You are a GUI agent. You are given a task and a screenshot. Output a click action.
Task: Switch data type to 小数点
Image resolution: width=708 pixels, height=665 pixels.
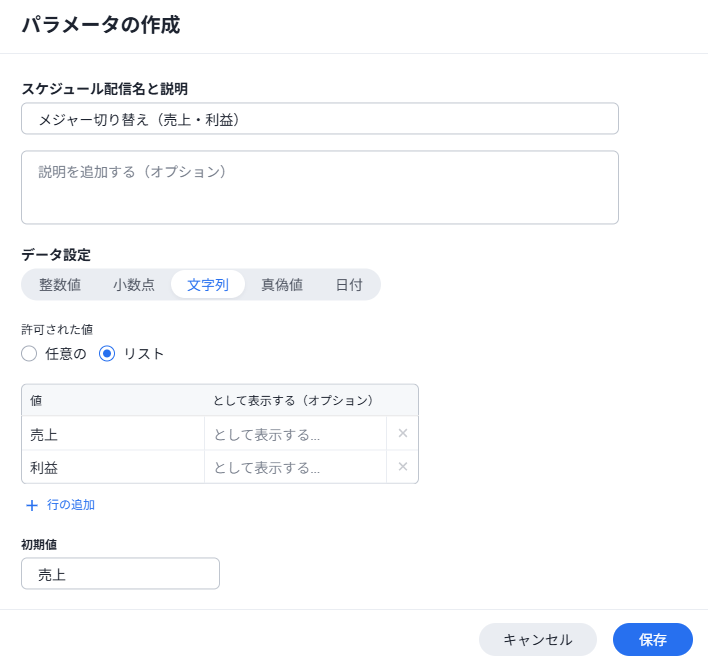point(134,285)
